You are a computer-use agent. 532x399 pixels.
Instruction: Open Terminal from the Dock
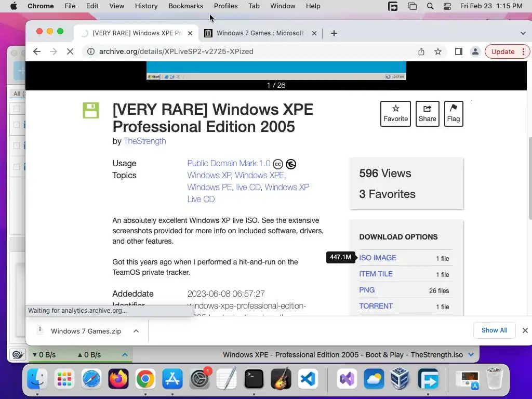254,379
